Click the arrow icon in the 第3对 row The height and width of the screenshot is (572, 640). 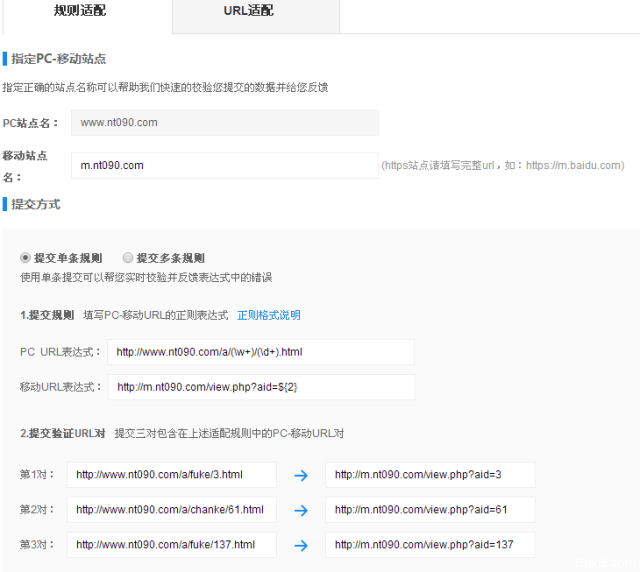301,545
